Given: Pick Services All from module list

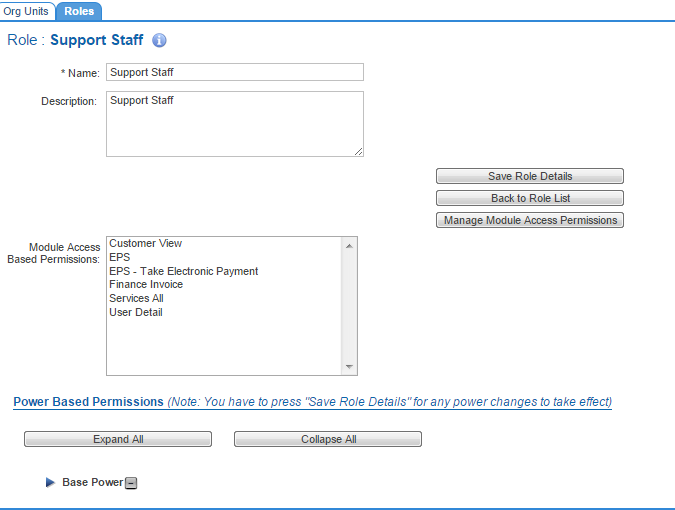Looking at the screenshot, I should pyautogui.click(x=136, y=298).
